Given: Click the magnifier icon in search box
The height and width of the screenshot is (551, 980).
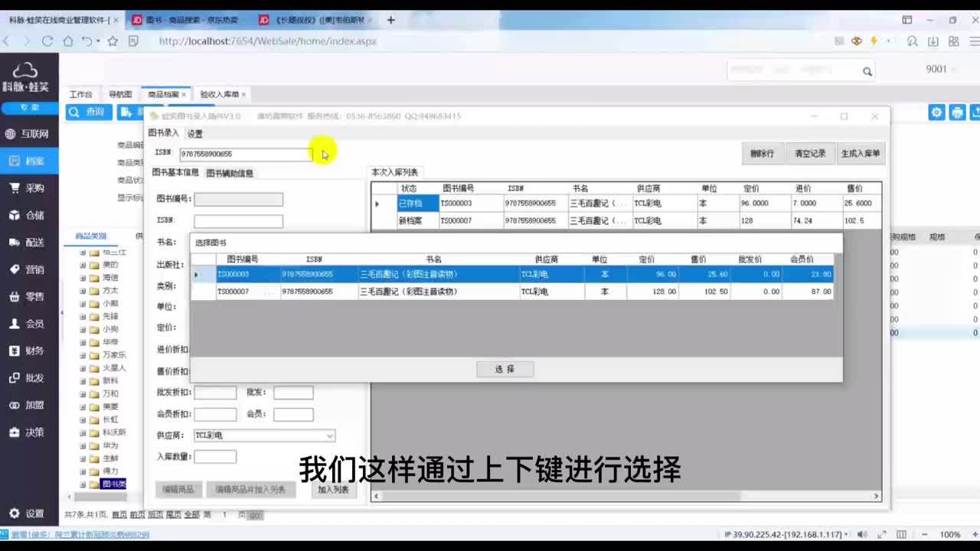Looking at the screenshot, I should click(x=867, y=71).
